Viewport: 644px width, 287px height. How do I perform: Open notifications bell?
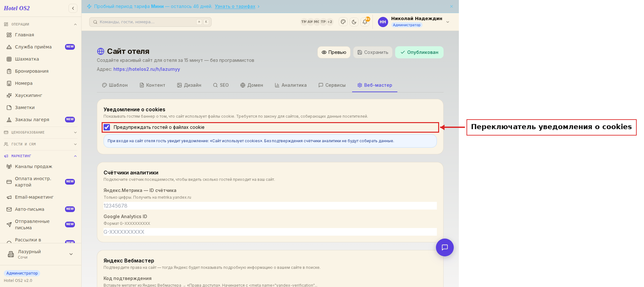(x=365, y=22)
